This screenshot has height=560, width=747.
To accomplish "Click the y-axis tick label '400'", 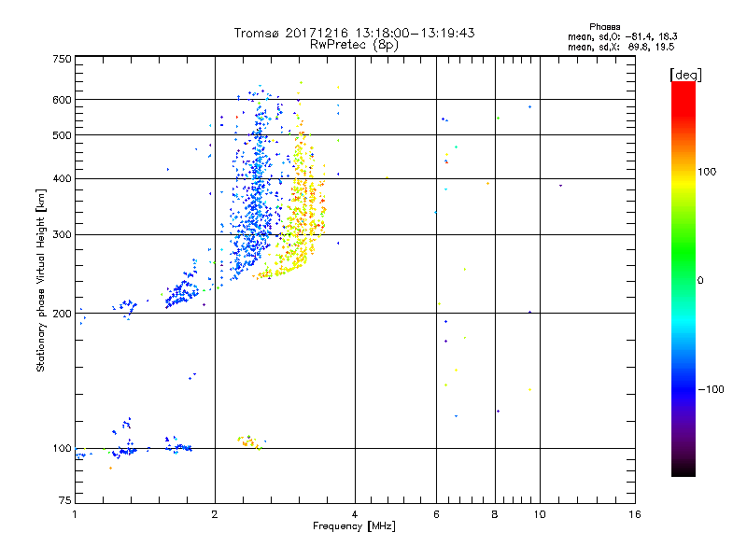I will 62,179.
